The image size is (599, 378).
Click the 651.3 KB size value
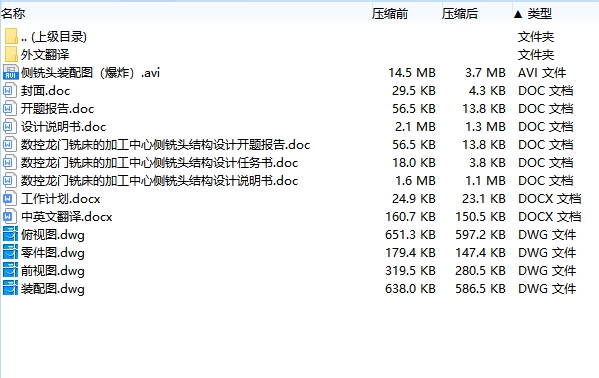[x=410, y=235]
